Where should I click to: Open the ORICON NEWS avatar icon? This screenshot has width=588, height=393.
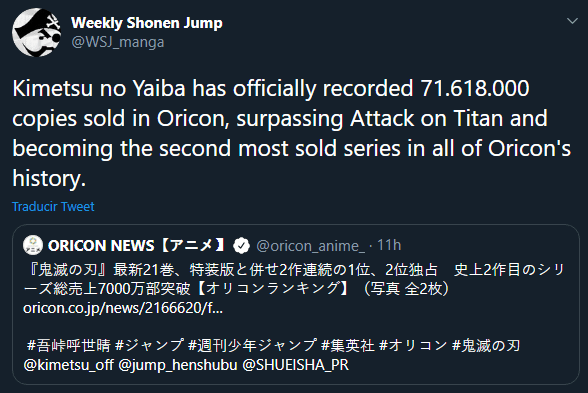click(33, 245)
